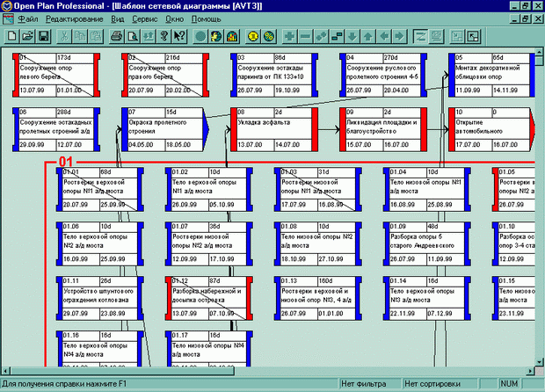This screenshot has height=392, width=545.
Task: Click the green plus toolbar button
Action: tap(291, 36)
